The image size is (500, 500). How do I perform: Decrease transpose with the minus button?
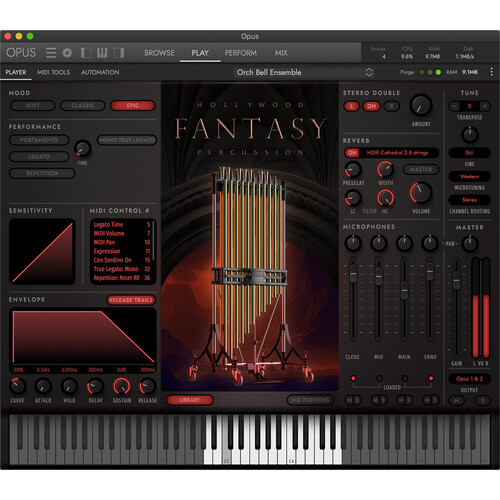[454, 106]
